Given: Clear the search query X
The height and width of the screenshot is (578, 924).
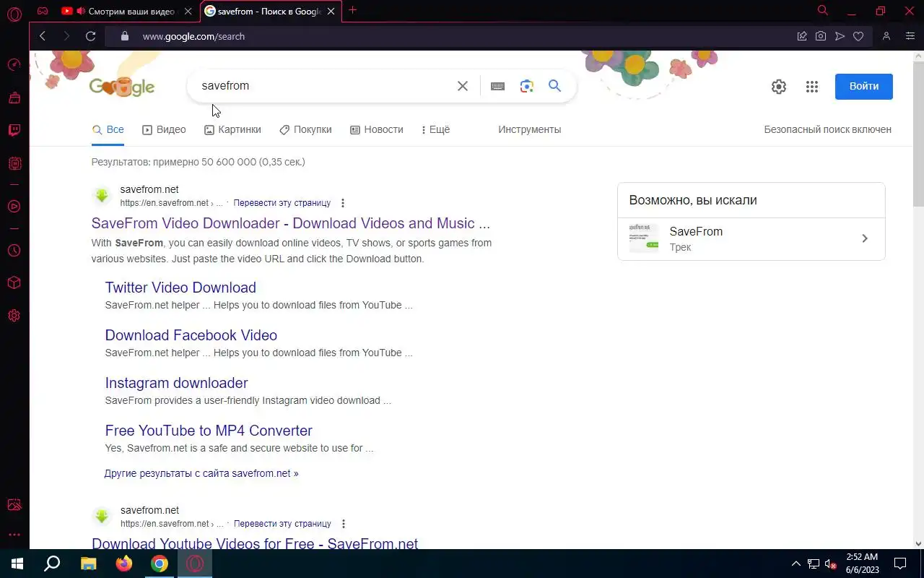Looking at the screenshot, I should tap(463, 86).
